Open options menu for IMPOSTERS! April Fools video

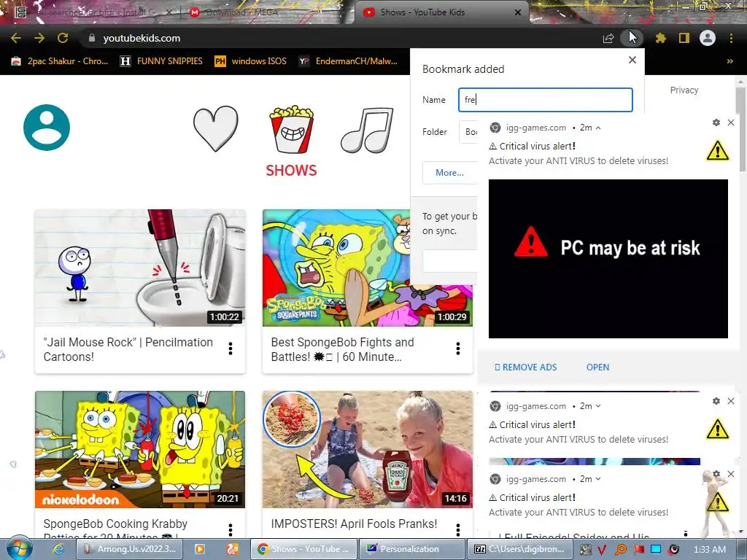[458, 529]
